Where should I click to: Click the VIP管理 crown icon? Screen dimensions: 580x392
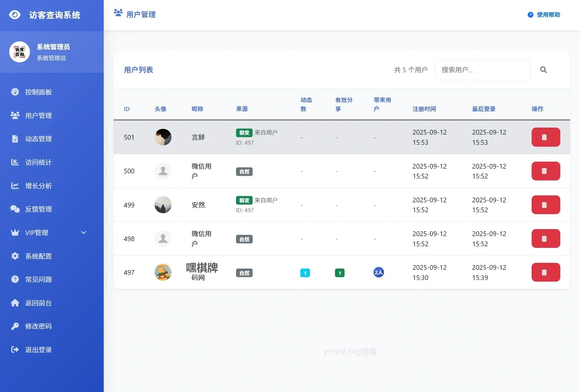coord(15,233)
